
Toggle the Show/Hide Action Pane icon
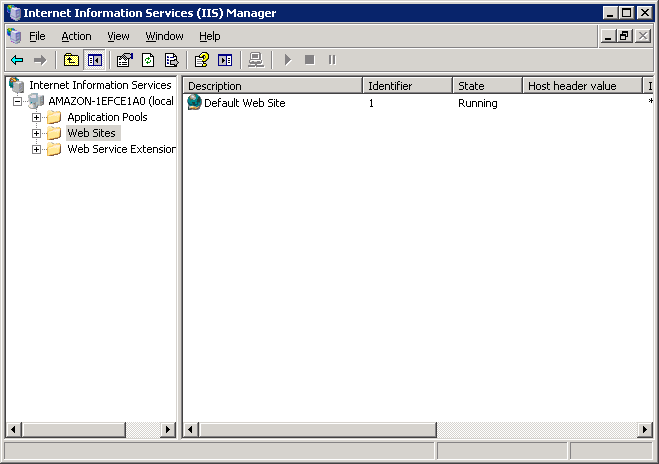pyautogui.click(x=225, y=60)
